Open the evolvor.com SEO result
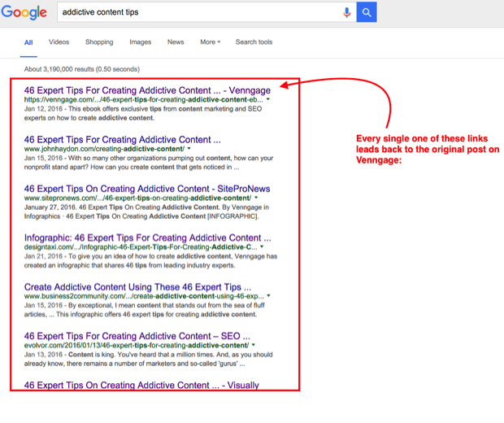The height and width of the screenshot is (423, 504). pyautogui.click(x=137, y=335)
